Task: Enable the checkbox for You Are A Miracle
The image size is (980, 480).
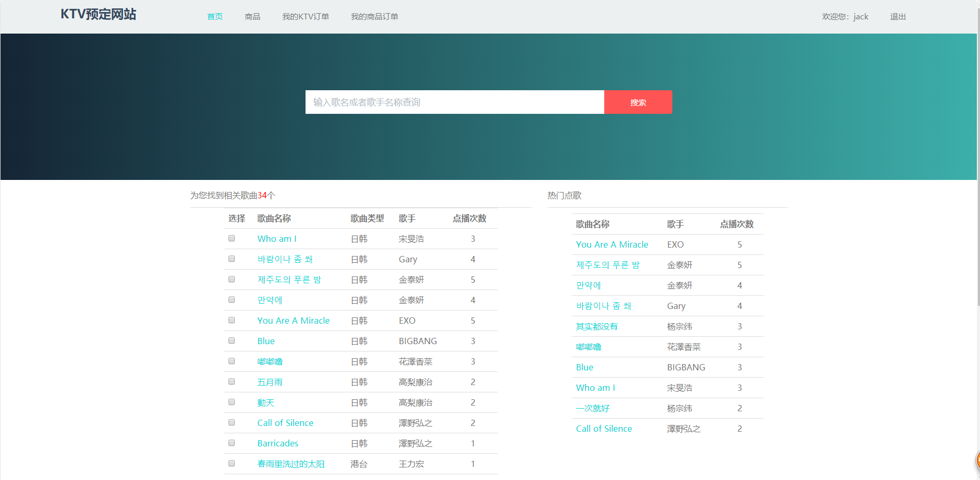Action: click(x=231, y=320)
